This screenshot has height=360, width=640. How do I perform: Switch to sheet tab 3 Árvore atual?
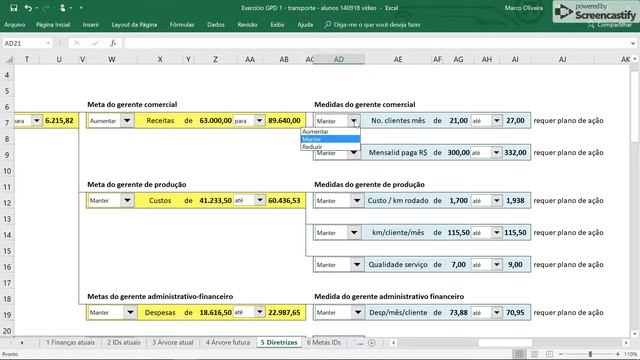(173, 342)
